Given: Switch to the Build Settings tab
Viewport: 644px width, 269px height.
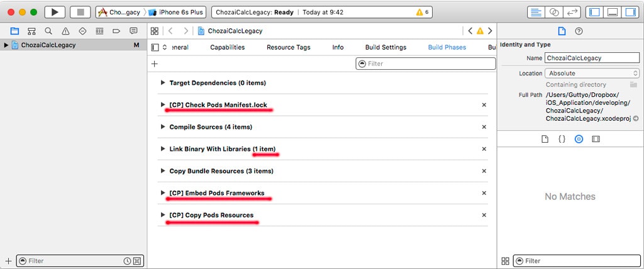Looking at the screenshot, I should coord(386,47).
